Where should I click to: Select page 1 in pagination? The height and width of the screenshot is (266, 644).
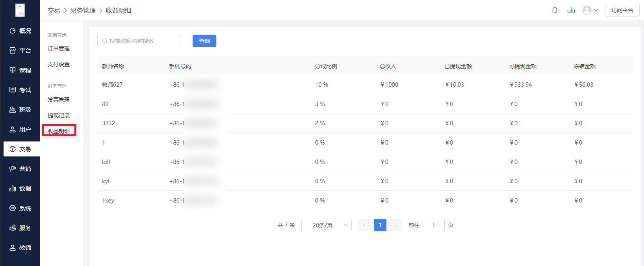(380, 225)
